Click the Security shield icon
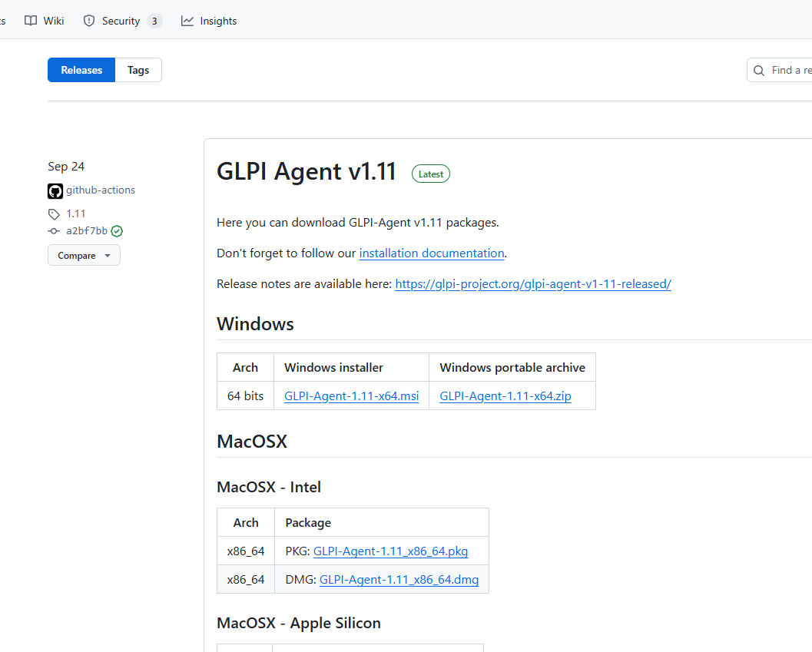812x652 pixels. (x=89, y=21)
